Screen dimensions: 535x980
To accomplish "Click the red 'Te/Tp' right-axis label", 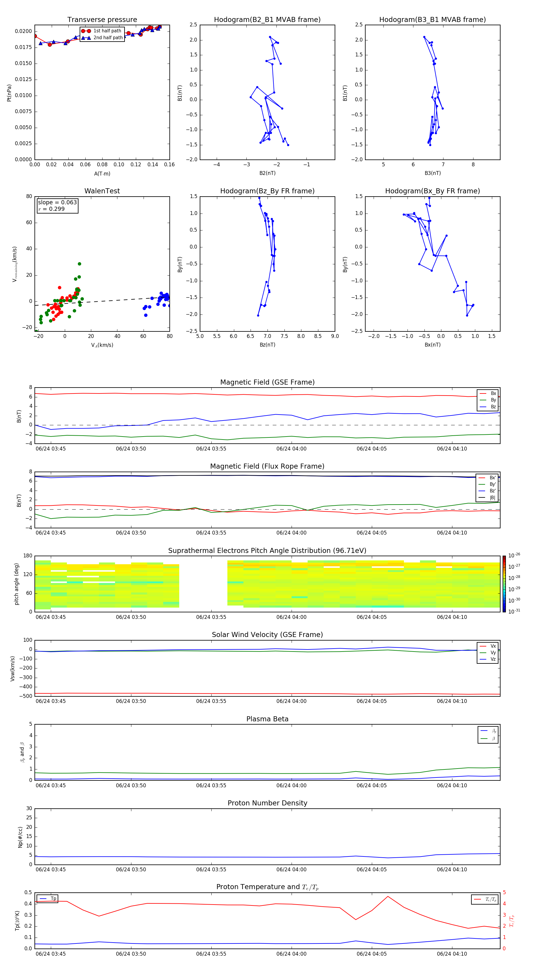I will pos(512,921).
